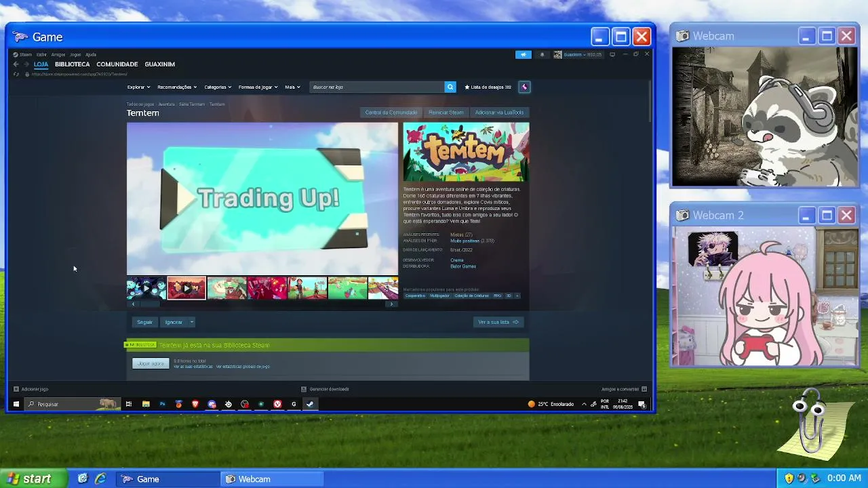Image resolution: width=868 pixels, height=488 pixels.
Task: Click the Steam icon in inner taskbar
Action: coord(310,404)
